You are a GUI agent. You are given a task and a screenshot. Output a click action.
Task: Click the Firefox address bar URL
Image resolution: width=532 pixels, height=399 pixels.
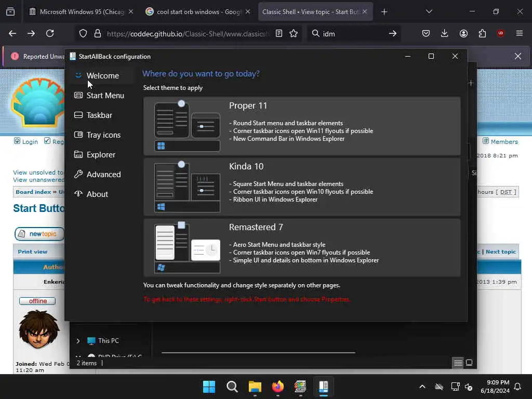tap(188, 34)
